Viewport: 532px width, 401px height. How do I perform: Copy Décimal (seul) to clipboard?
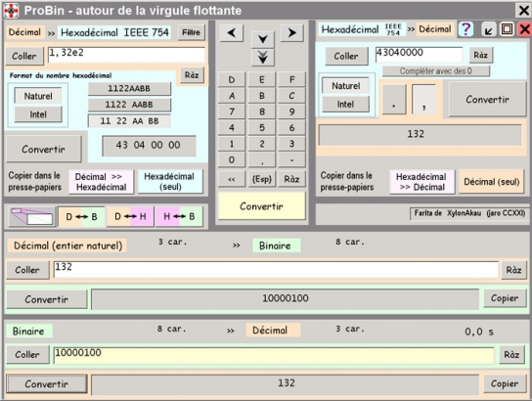[x=492, y=182]
